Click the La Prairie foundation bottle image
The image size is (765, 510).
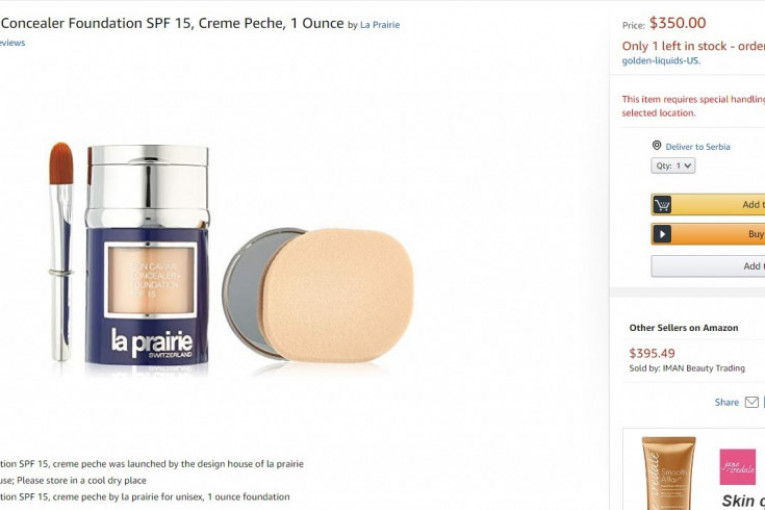pyautogui.click(x=148, y=255)
